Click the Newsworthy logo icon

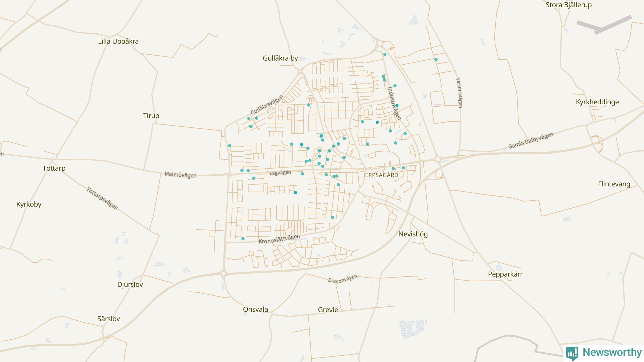pyautogui.click(x=572, y=353)
